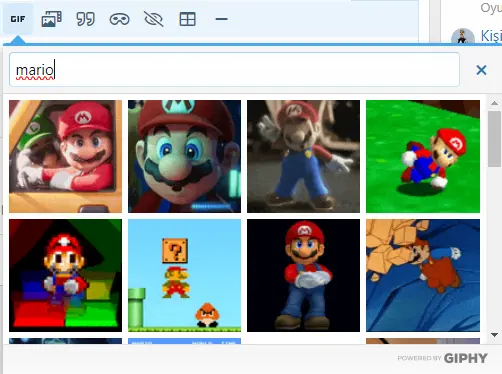The width and height of the screenshot is (502, 374).
Task: Choose the cartoon raccoon Mario breaking bricks GIF
Action: coord(423,275)
